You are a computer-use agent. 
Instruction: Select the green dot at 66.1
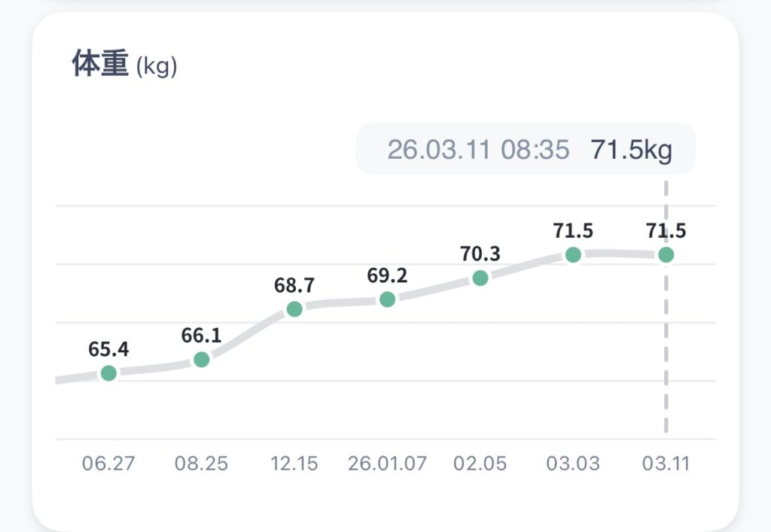pos(201,360)
